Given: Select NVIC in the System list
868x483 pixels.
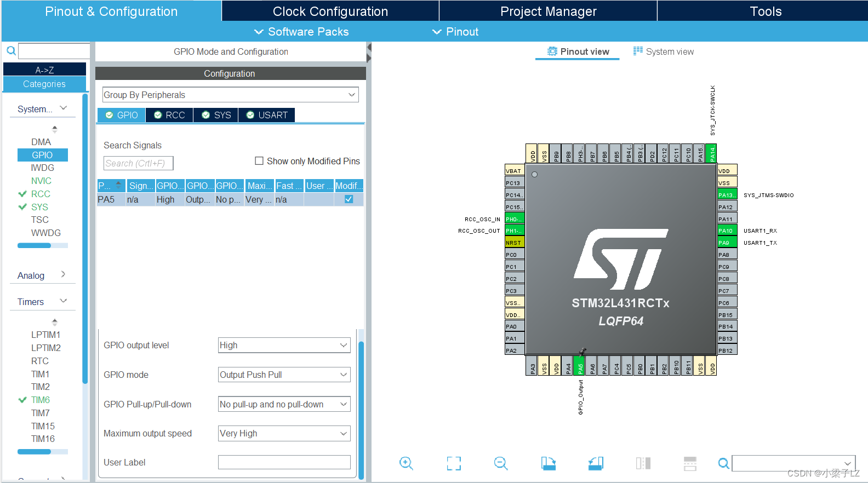Looking at the screenshot, I should tap(41, 181).
